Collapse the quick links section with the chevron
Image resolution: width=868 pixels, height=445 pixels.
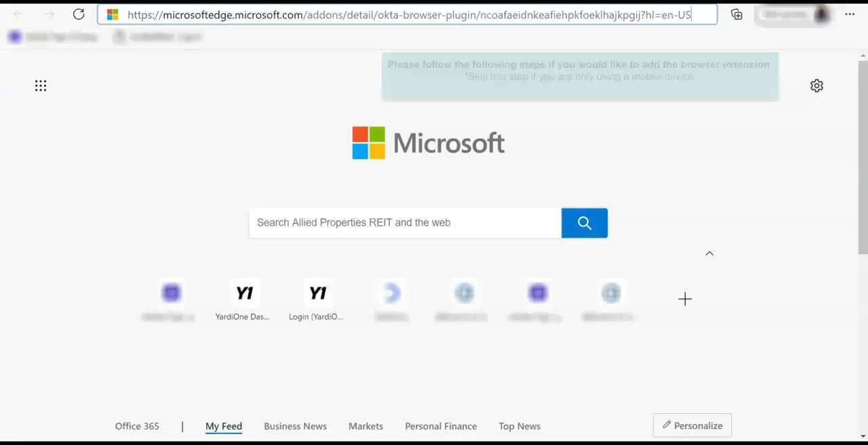point(709,253)
